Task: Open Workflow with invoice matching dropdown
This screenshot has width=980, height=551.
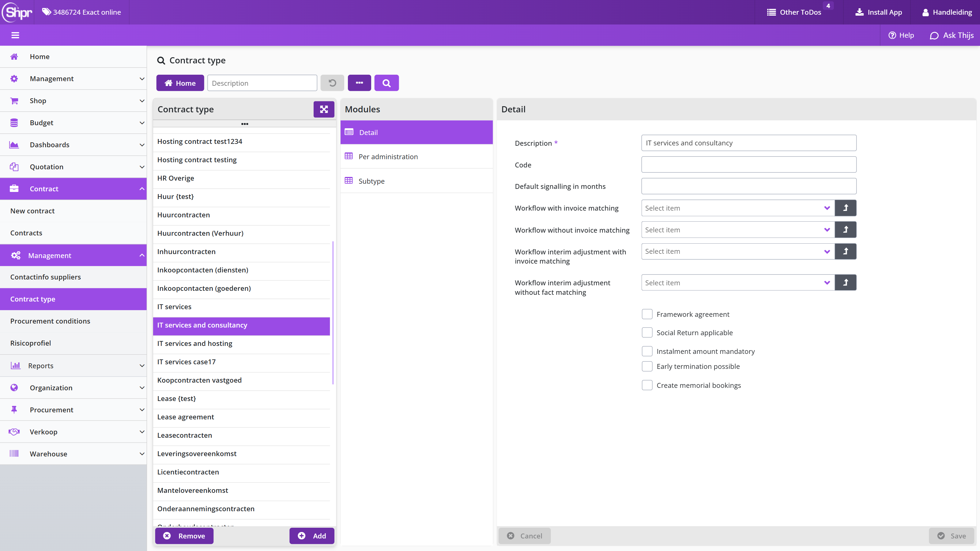Action: click(x=738, y=208)
